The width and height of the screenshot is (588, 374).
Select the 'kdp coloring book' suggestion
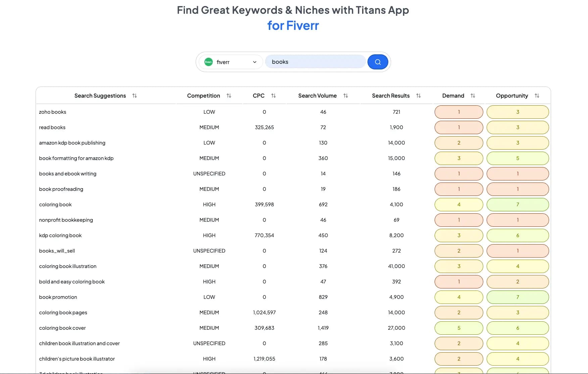pyautogui.click(x=60, y=235)
